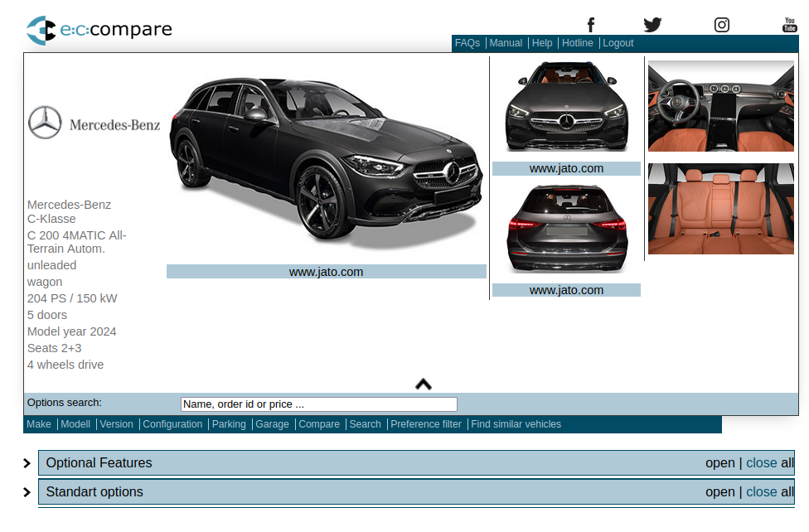
Task: Select the '5 doors' text
Action: [47, 315]
